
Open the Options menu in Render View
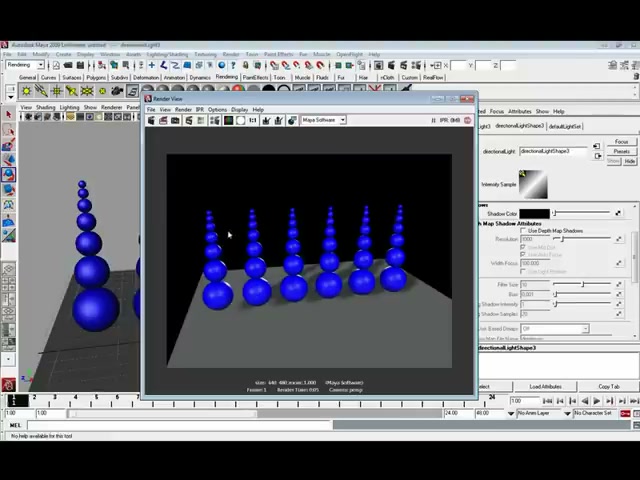coord(217,110)
